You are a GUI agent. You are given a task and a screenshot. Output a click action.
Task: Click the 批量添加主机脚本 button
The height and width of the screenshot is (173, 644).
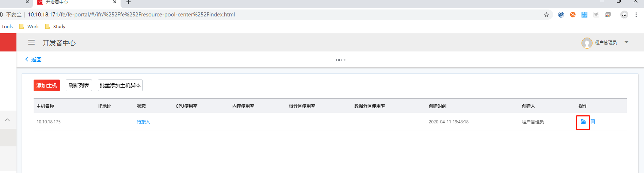coord(120,85)
